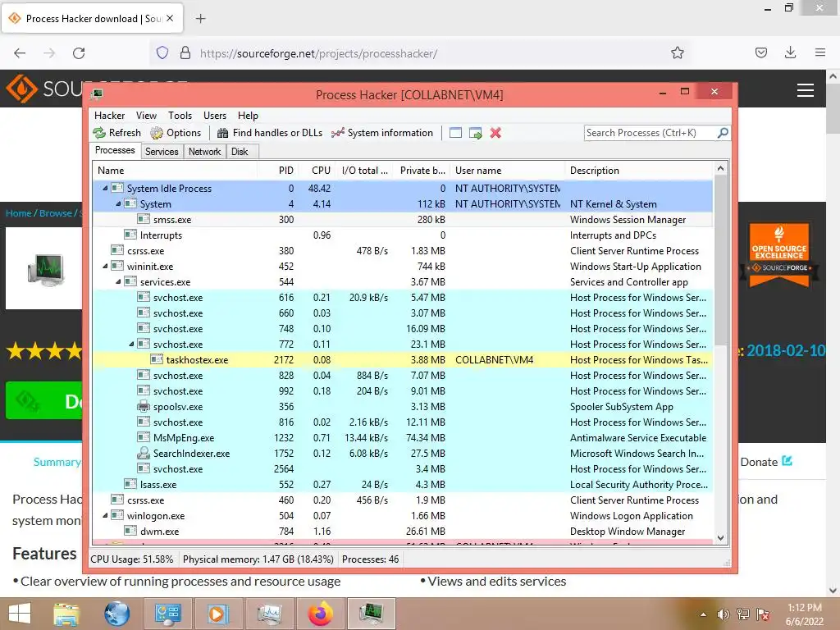Click the Process Hacker title bar icon

coord(97,94)
